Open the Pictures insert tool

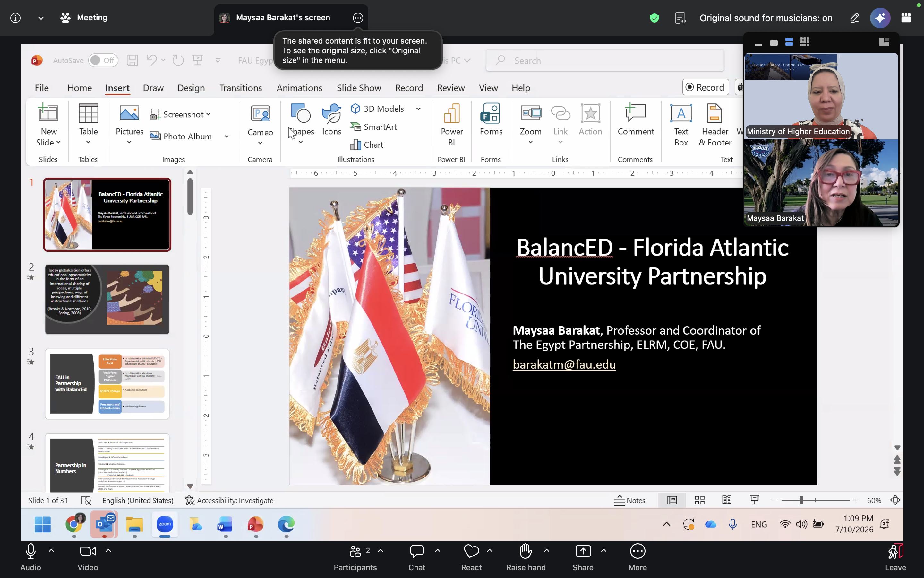pyautogui.click(x=129, y=113)
